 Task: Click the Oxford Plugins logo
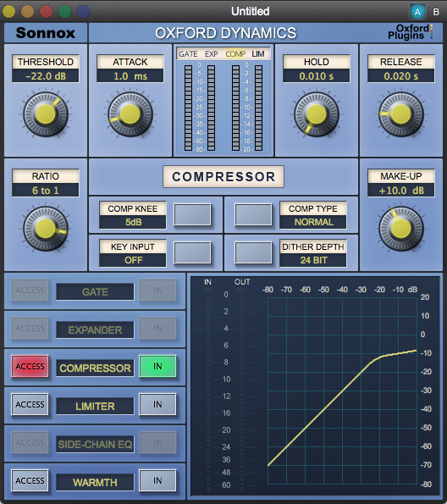pos(410,32)
